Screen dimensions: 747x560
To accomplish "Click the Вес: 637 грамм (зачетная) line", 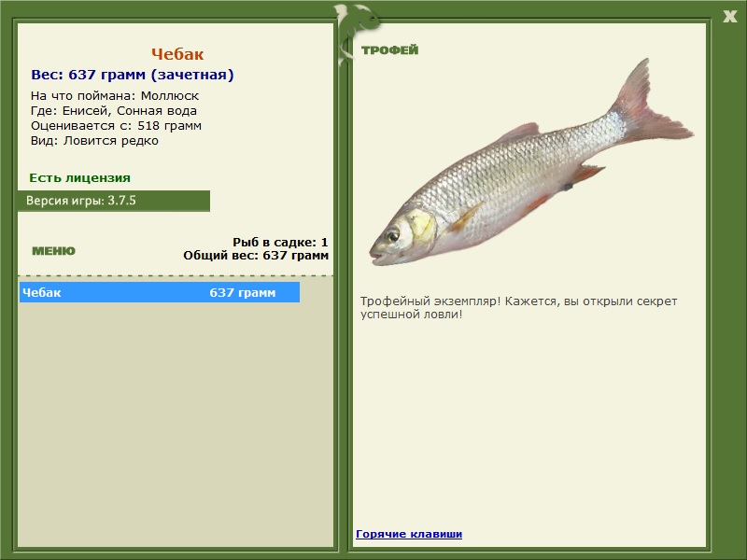I will pyautogui.click(x=133, y=75).
